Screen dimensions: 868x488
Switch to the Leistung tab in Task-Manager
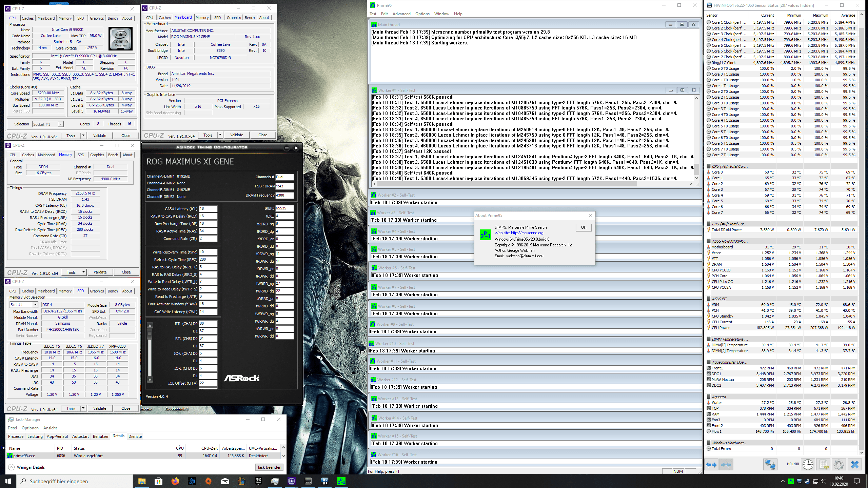[35, 436]
